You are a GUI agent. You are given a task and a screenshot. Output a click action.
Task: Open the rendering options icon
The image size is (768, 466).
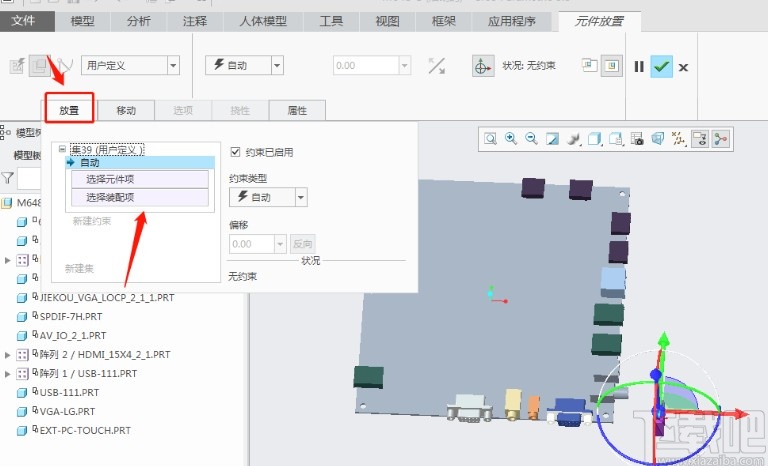tap(573, 139)
